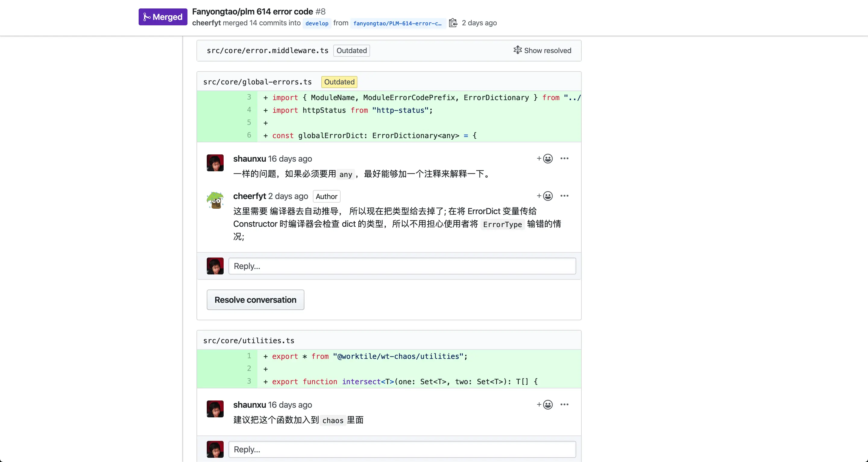Open the fanyongtao/PLM-614-error-c… branch link

coord(398,23)
